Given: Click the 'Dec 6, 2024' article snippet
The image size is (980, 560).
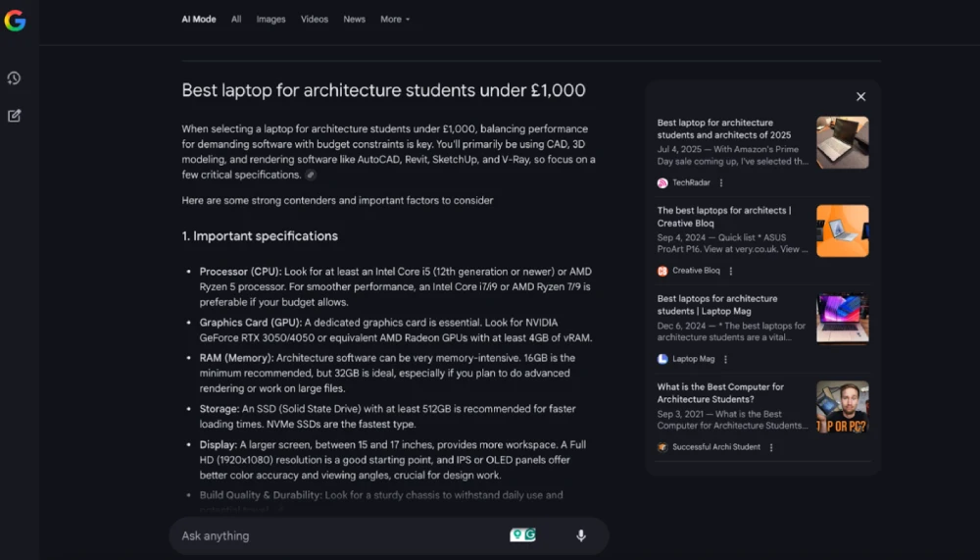Looking at the screenshot, I should click(x=731, y=331).
